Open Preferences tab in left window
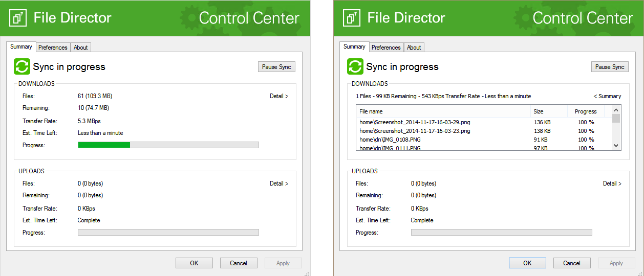The image size is (644, 276). pyautogui.click(x=53, y=48)
